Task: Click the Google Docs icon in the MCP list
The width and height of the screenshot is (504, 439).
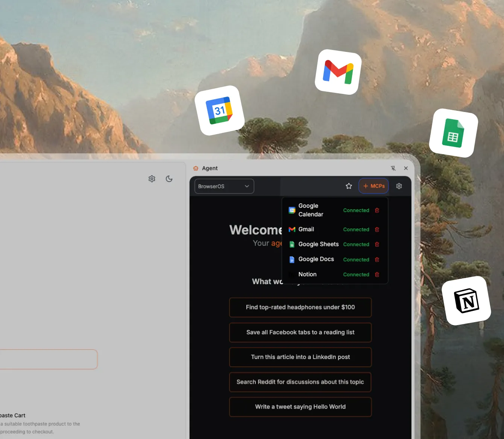Action: 292,259
